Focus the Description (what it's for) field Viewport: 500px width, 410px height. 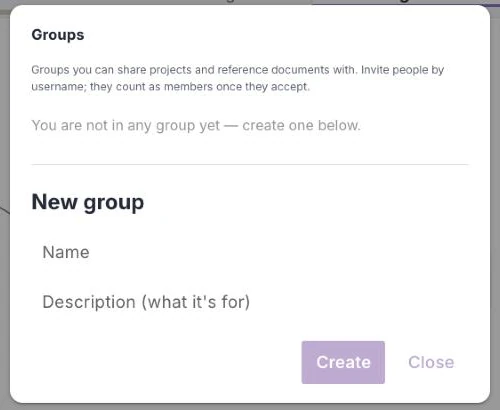[250, 302]
